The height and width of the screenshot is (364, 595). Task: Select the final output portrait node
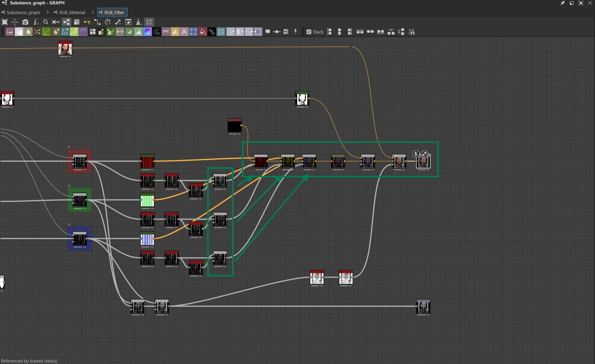[x=423, y=161]
